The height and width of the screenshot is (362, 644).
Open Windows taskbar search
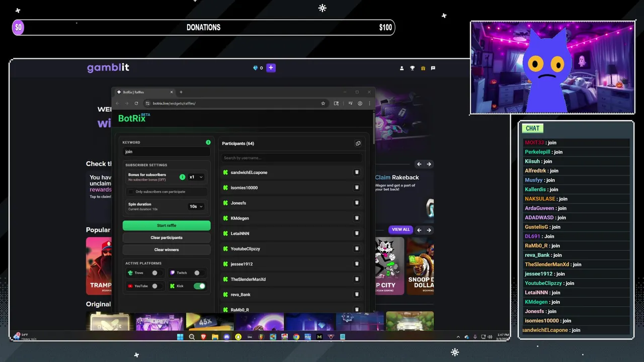tap(192, 337)
